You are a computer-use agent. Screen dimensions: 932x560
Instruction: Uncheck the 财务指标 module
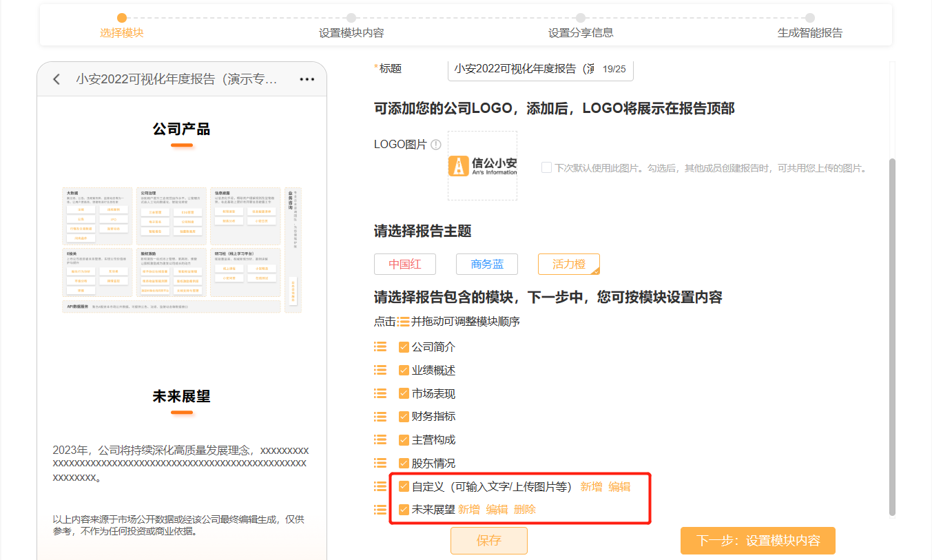pyautogui.click(x=404, y=416)
